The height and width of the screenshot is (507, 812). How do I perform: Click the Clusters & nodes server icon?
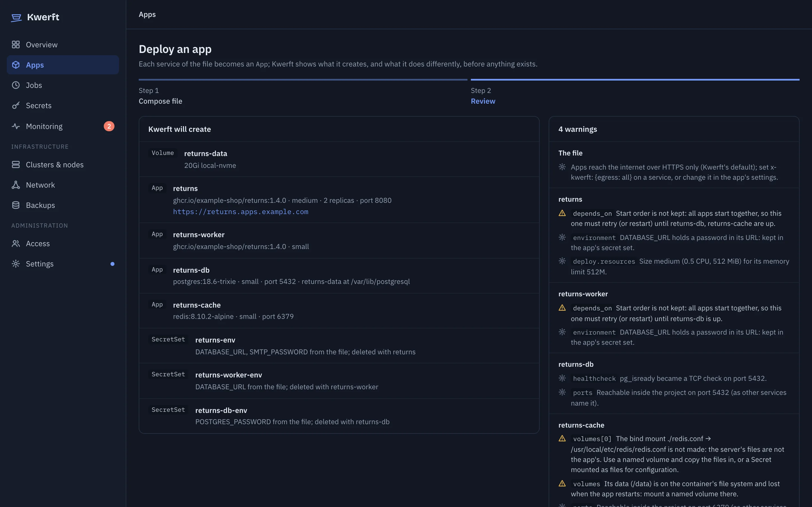[16, 165]
